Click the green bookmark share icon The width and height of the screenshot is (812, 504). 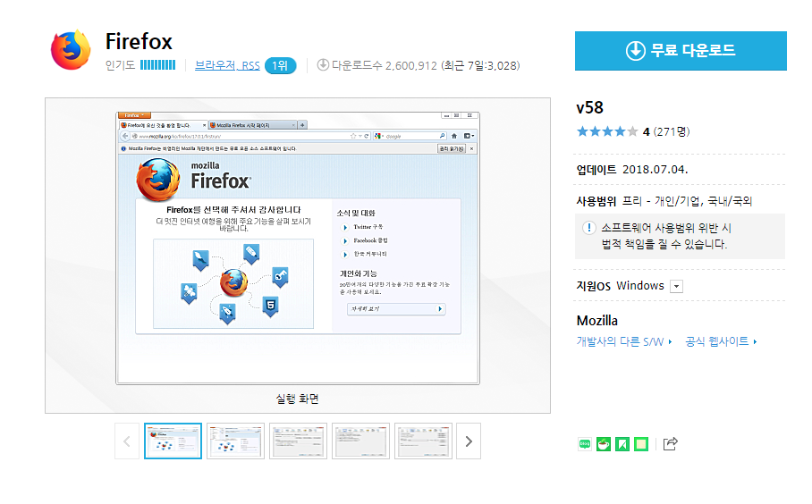(x=622, y=444)
